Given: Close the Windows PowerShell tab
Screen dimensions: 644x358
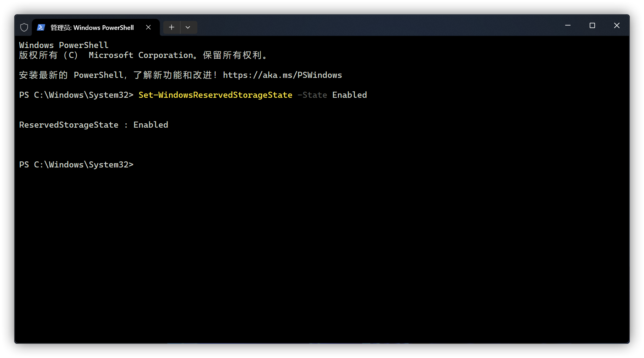Looking at the screenshot, I should (148, 27).
